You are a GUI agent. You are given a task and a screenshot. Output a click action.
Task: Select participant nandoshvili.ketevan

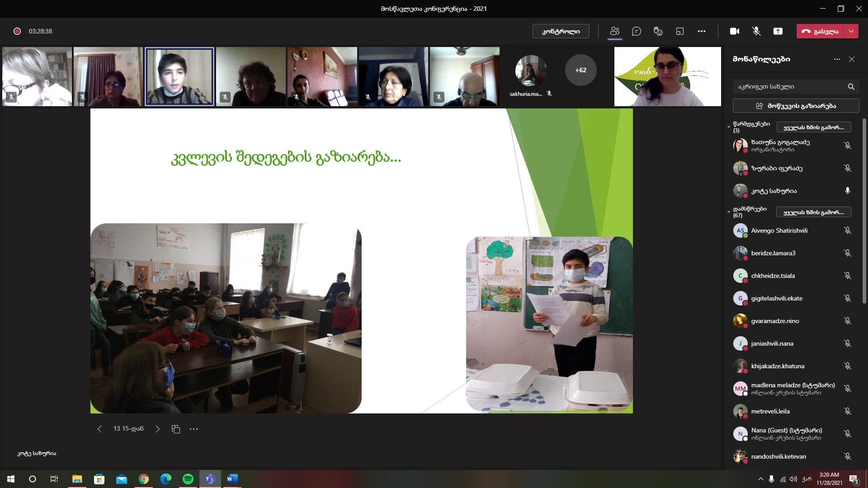click(792, 456)
